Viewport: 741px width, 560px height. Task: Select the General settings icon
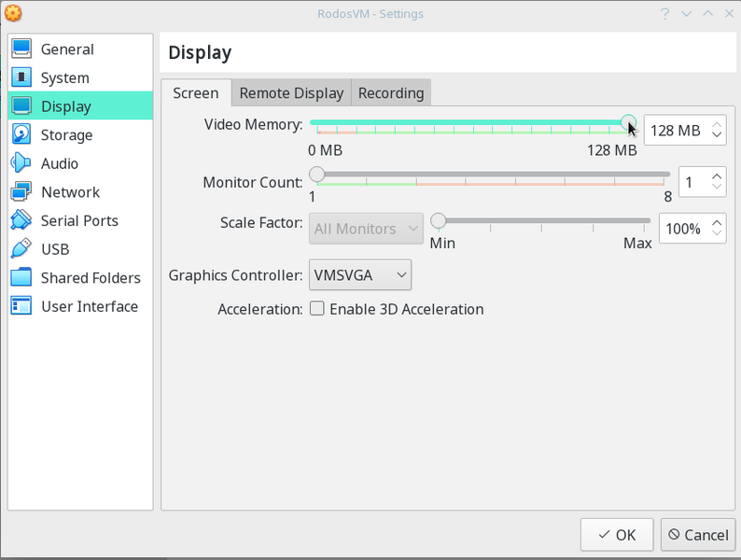[x=21, y=49]
